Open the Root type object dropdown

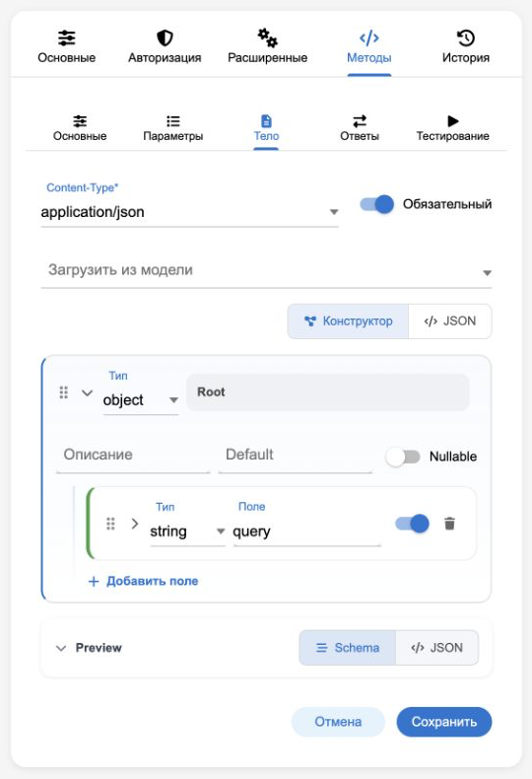[x=141, y=400]
